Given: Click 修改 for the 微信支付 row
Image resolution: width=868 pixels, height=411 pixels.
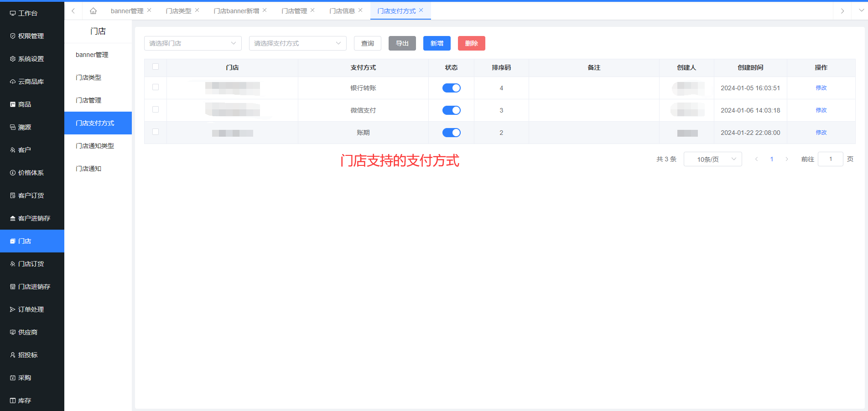Looking at the screenshot, I should [821, 110].
